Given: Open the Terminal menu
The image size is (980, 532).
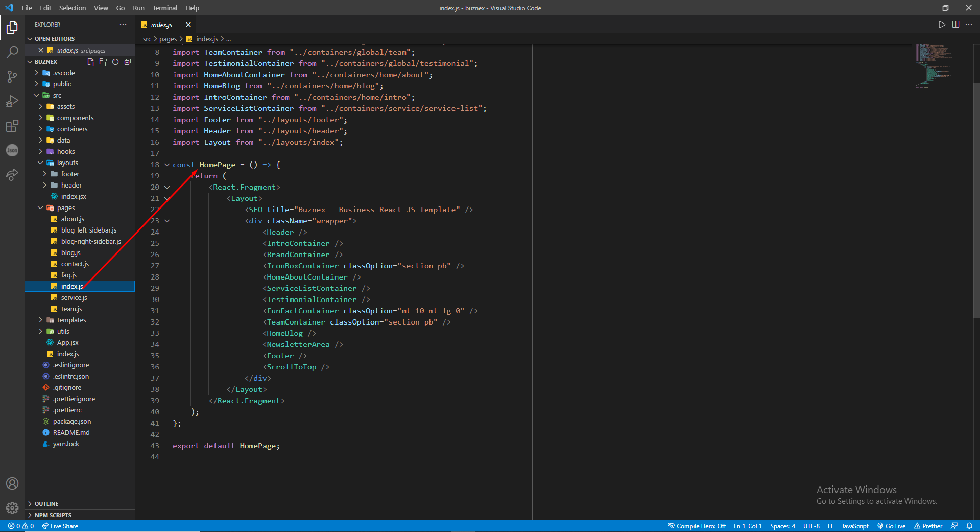Looking at the screenshot, I should click(164, 8).
